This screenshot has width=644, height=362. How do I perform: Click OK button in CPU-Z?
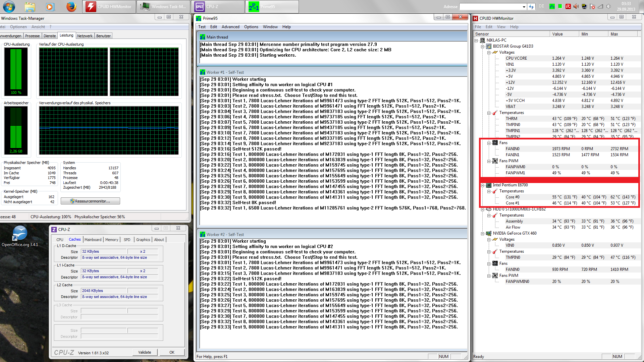[x=172, y=352]
